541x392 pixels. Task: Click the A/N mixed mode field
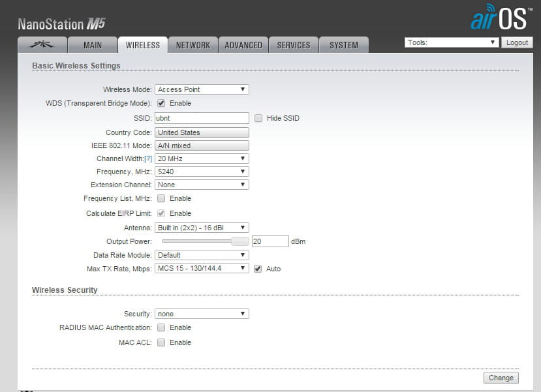click(x=202, y=145)
